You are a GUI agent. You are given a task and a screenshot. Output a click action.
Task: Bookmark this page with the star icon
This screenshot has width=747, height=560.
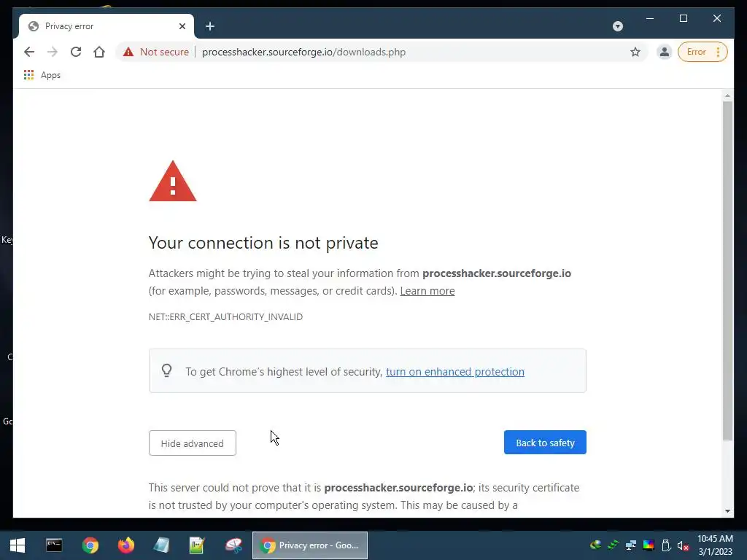click(635, 52)
